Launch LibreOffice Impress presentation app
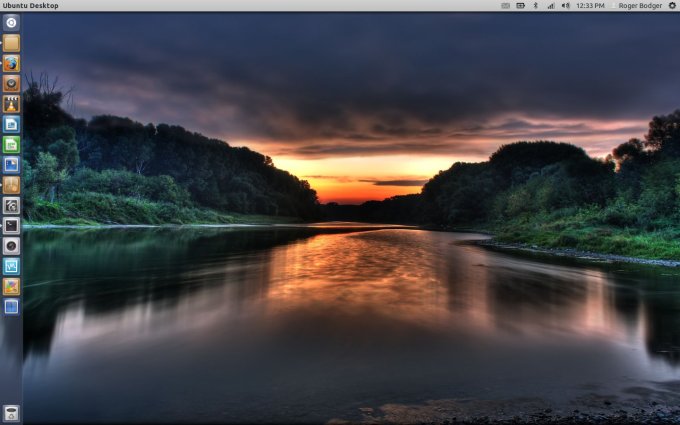The height and width of the screenshot is (425, 680). click(x=11, y=165)
